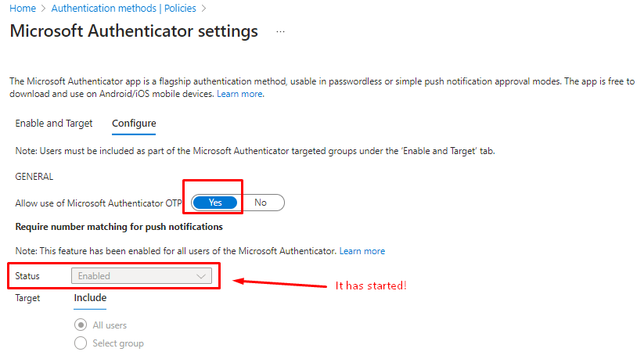Click the GENERAL section label
644x359 pixels.
(x=34, y=178)
